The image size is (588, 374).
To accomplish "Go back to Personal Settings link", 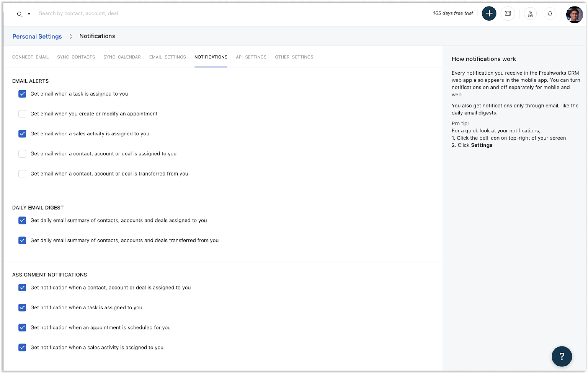I will [x=37, y=36].
